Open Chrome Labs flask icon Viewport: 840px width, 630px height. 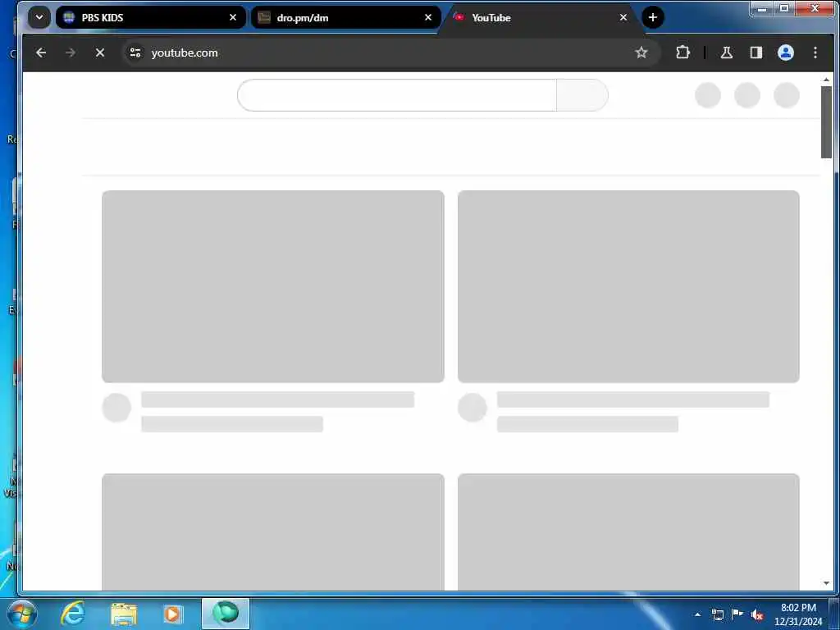click(x=727, y=52)
